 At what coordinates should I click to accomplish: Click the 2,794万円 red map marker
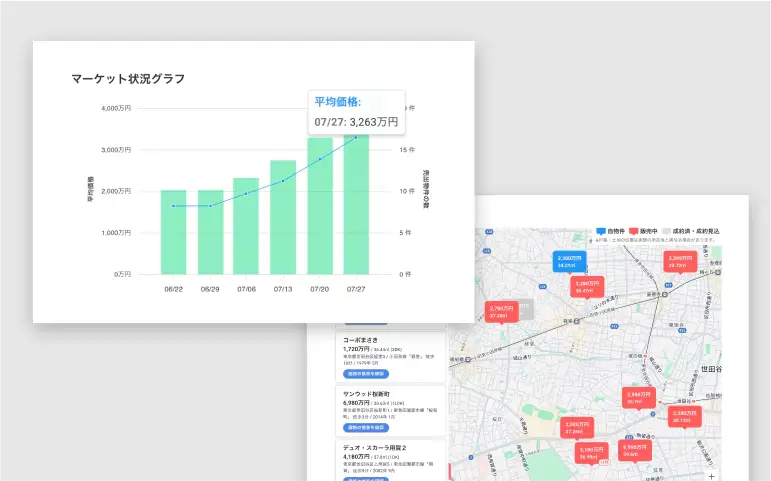502,312
